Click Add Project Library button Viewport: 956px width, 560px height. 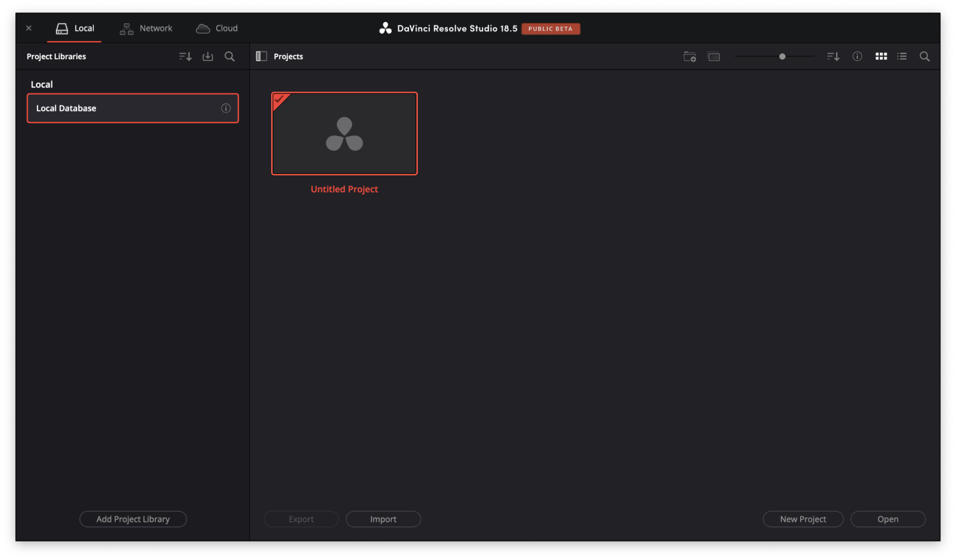[x=133, y=519]
